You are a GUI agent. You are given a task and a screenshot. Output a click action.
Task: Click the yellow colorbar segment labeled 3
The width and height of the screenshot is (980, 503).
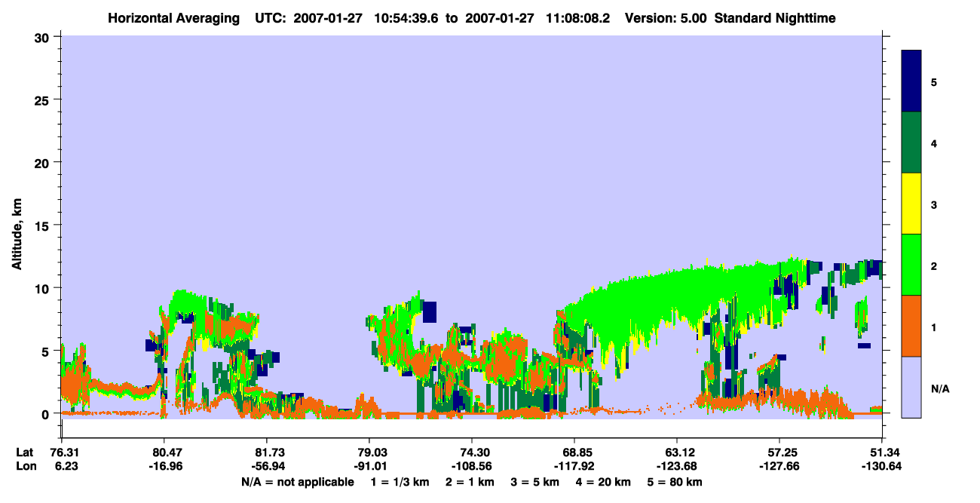point(911,204)
